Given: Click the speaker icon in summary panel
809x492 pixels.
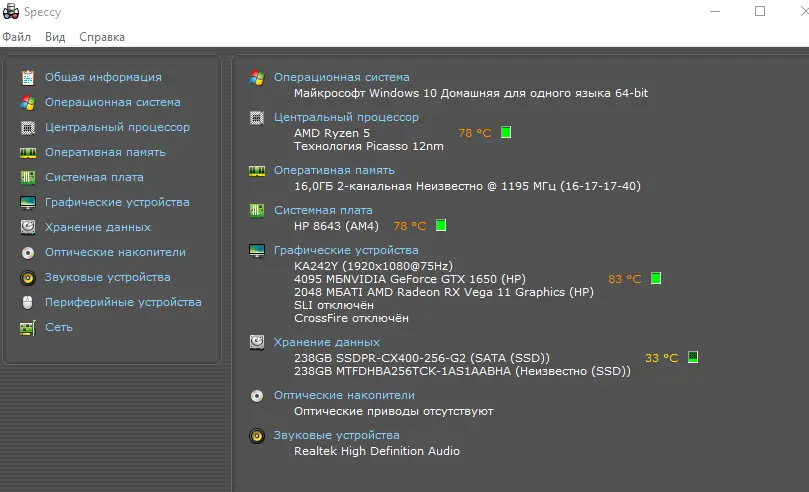Looking at the screenshot, I should (x=257, y=436).
